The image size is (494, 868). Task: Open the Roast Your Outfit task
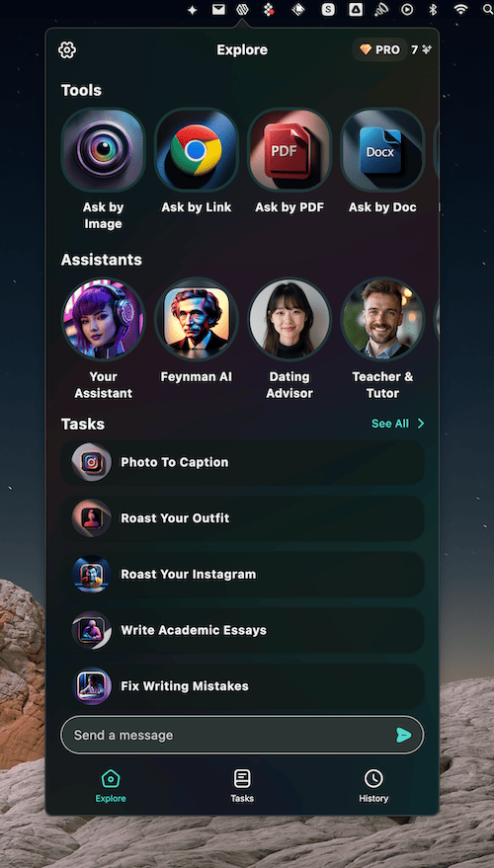(x=243, y=518)
